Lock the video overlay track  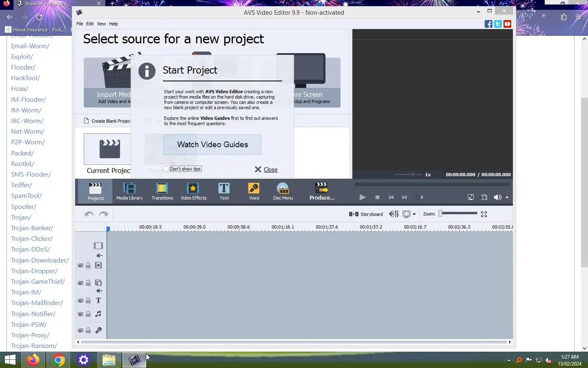click(x=88, y=283)
